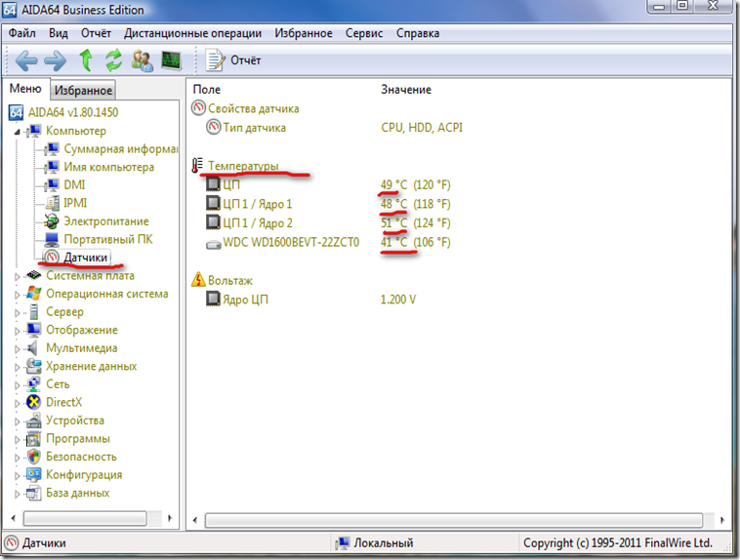
Task: Click the Мультимедиа speaker icon
Action: click(32, 348)
